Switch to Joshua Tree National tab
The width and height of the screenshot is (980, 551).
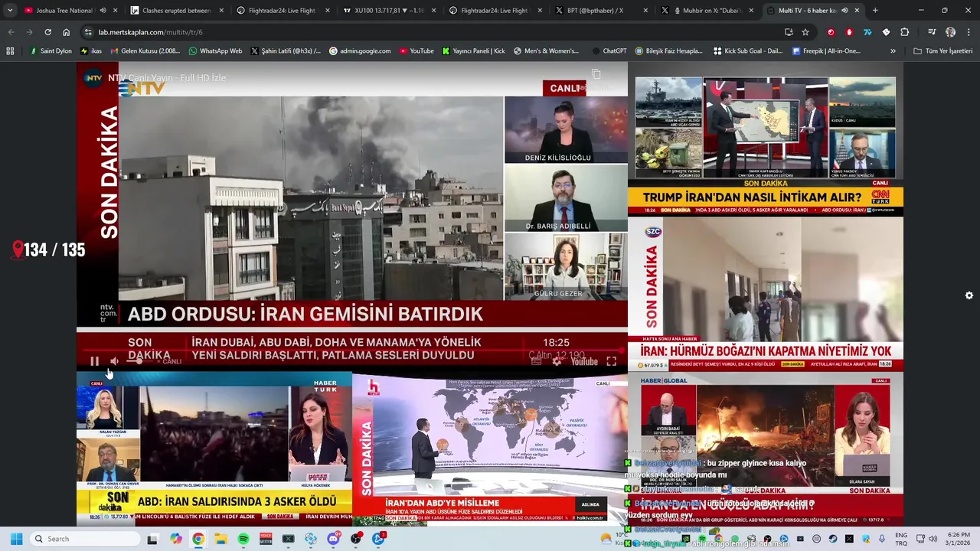coord(64,11)
